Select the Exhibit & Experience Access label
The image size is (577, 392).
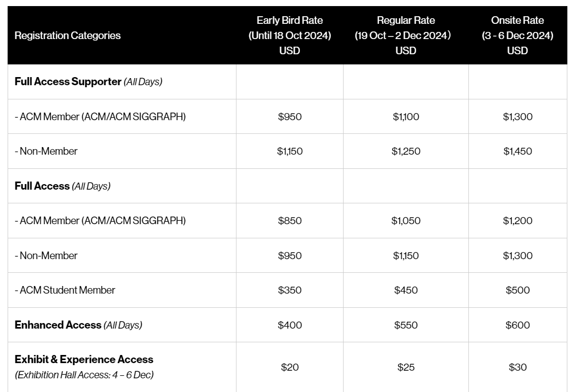coord(84,360)
